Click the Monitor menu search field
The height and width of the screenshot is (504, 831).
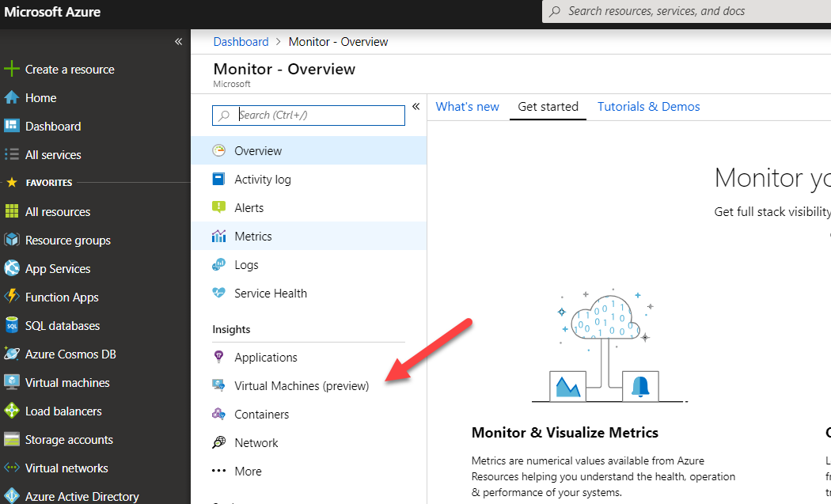(x=317, y=116)
